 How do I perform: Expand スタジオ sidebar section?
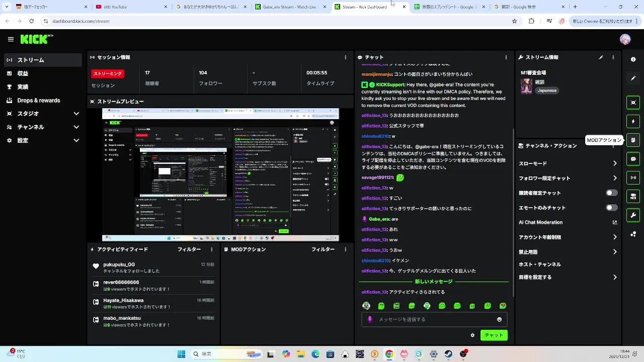click(x=43, y=114)
